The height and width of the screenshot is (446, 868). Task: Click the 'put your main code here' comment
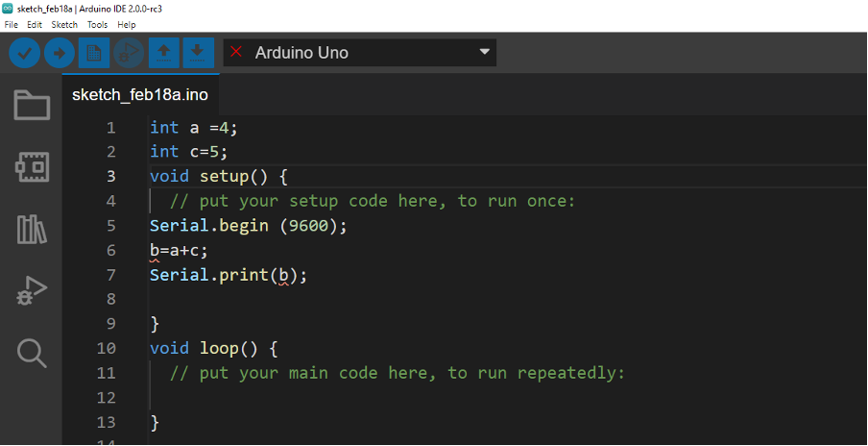398,373
